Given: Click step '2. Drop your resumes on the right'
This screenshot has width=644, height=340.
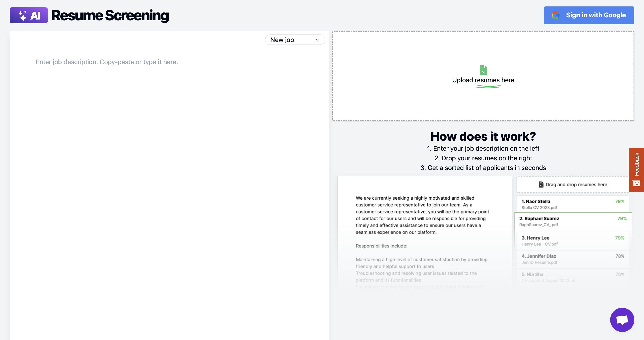Looking at the screenshot, I should click(x=483, y=158).
